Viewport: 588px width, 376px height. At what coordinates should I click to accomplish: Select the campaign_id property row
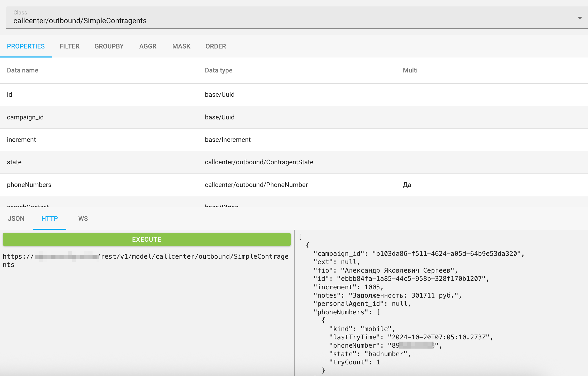pos(25,117)
